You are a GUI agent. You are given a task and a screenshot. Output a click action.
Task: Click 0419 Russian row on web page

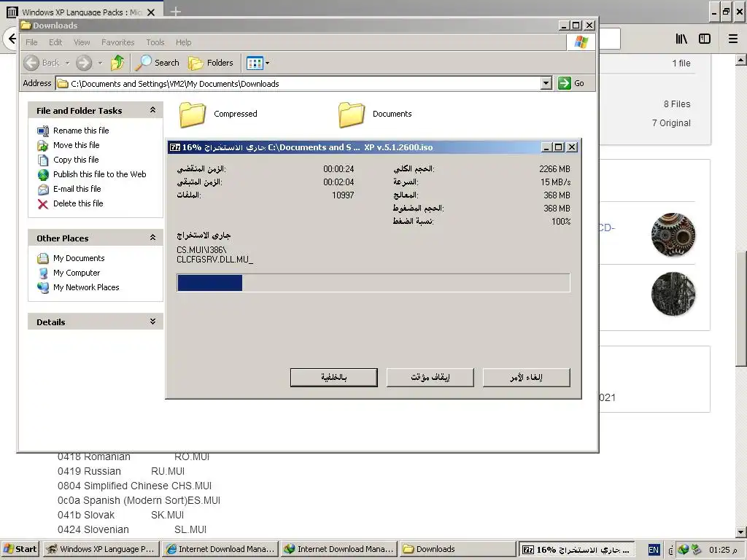pyautogui.click(x=121, y=471)
